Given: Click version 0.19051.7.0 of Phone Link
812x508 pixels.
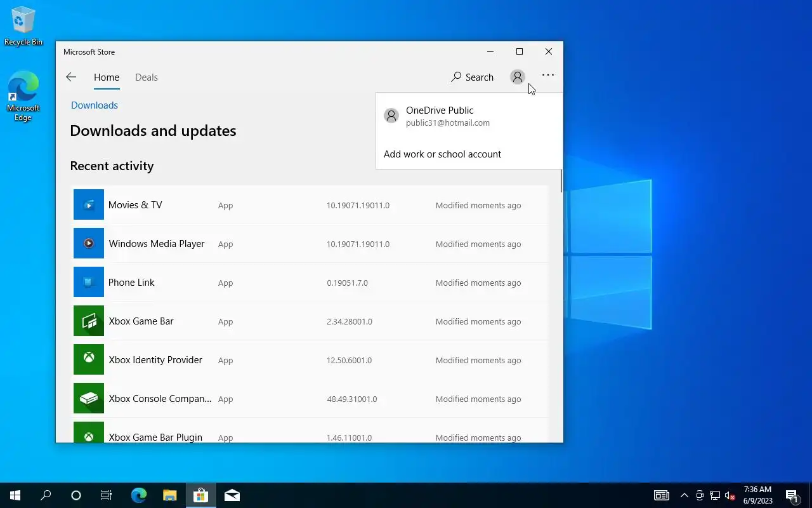Looking at the screenshot, I should tap(347, 283).
